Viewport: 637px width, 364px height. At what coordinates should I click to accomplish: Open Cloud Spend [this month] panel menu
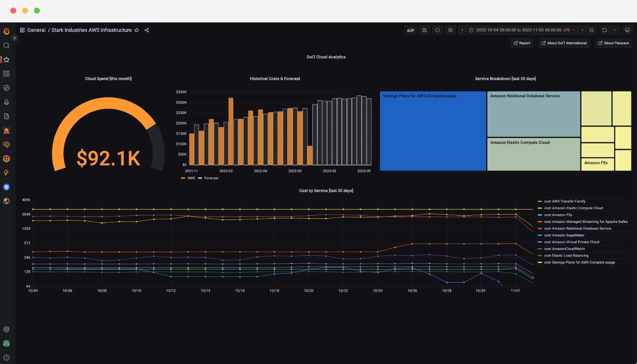108,79
